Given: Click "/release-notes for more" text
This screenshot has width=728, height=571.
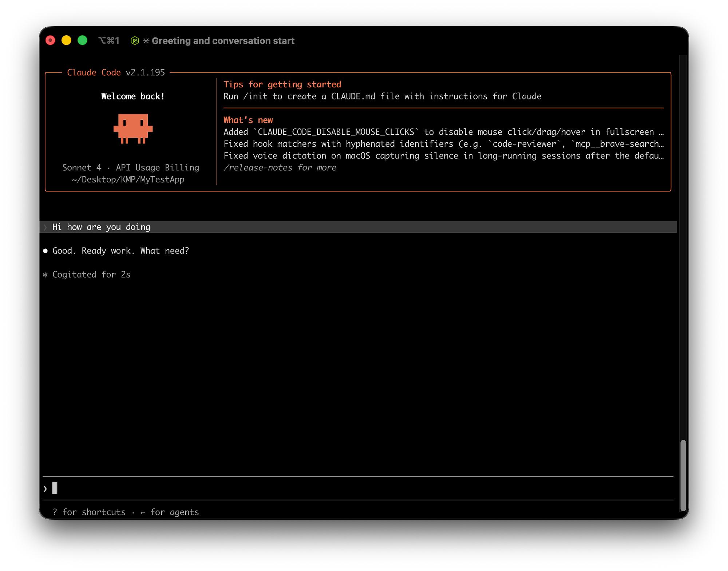Looking at the screenshot, I should pyautogui.click(x=280, y=168).
